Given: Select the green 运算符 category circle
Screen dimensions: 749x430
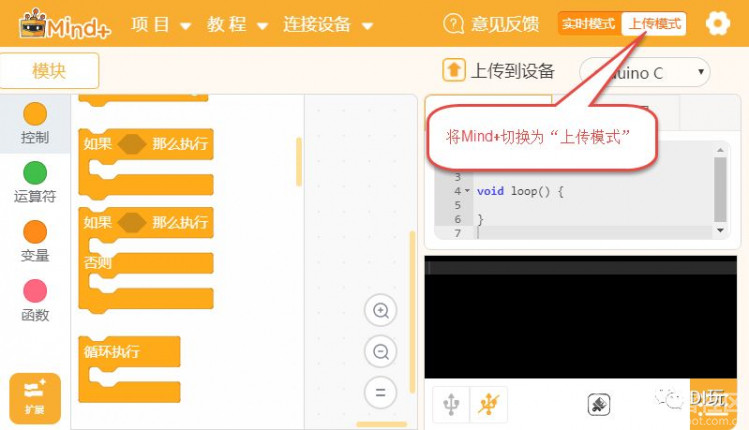Looking at the screenshot, I should click(35, 173).
